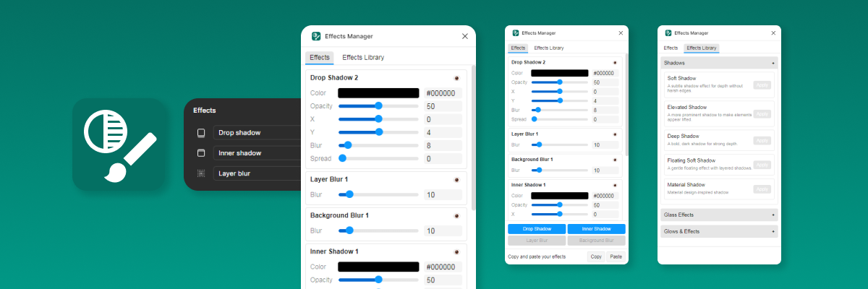Click Drop Shadow 2 black color swatch in largest window
The image size is (868, 289).
(x=378, y=93)
